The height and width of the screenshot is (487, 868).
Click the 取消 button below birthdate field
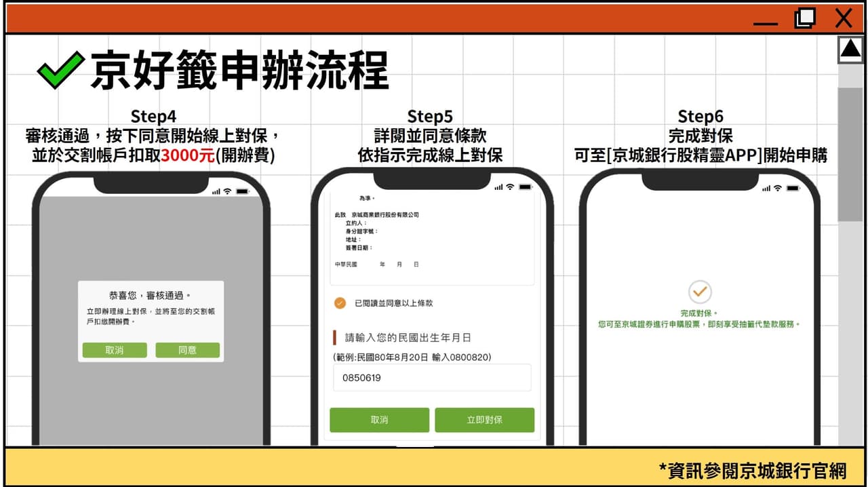click(379, 420)
